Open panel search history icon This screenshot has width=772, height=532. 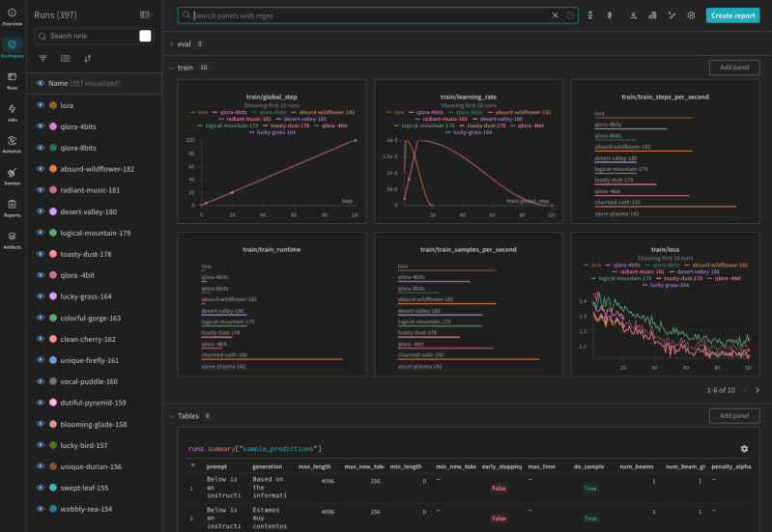click(x=570, y=15)
